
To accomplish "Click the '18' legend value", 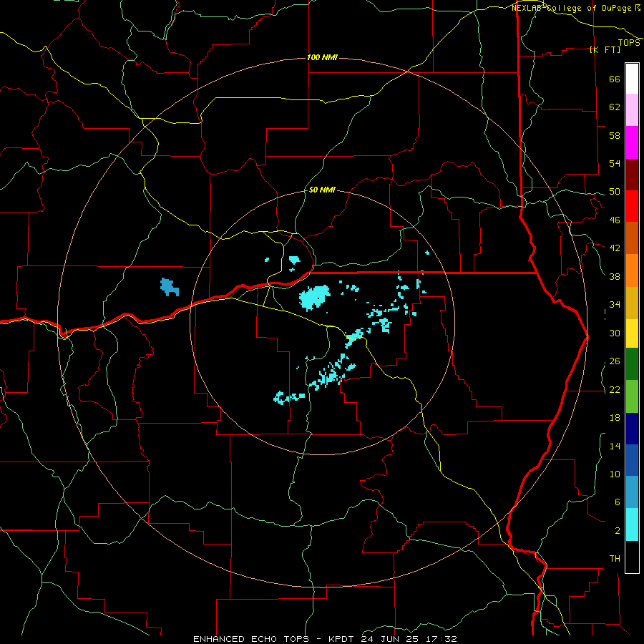I will click(x=615, y=418).
